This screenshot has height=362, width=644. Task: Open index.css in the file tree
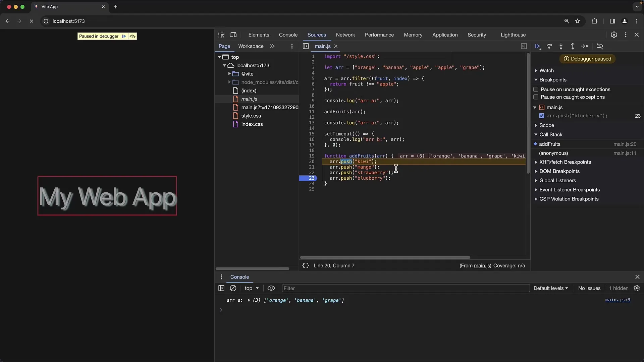pyautogui.click(x=252, y=124)
